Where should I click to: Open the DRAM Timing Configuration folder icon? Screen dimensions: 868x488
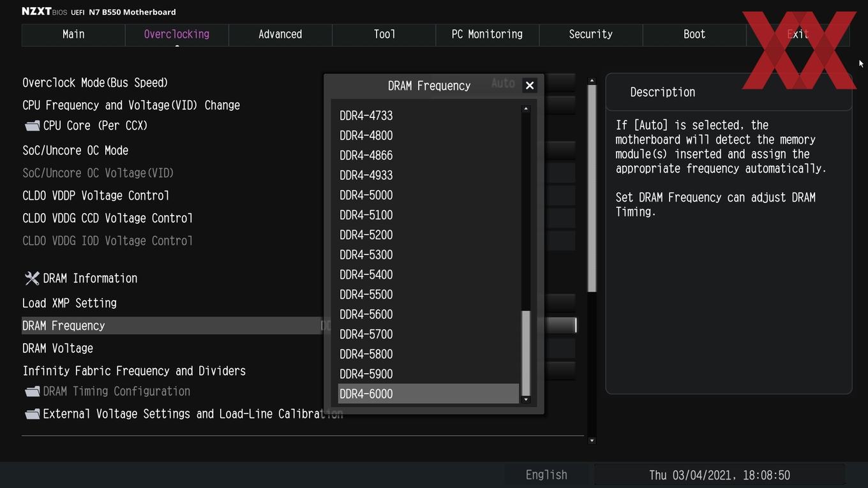pos(32,391)
